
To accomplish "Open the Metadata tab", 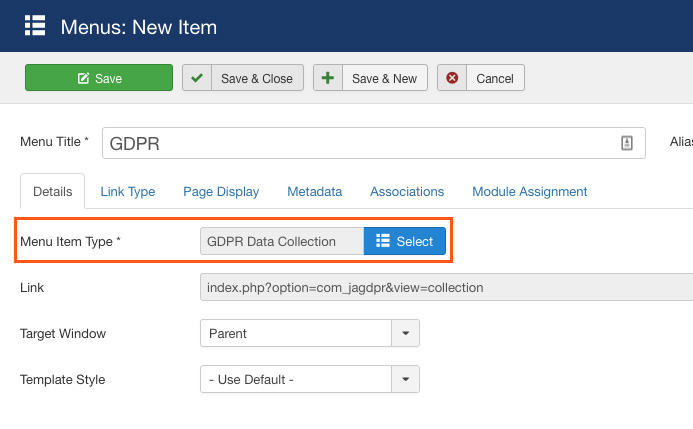I will (314, 191).
